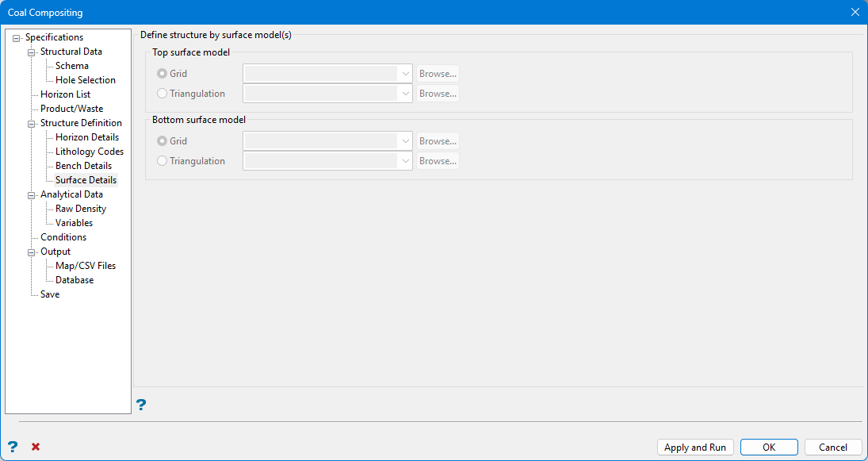Collapse the Output tree node
Viewport: 868px width, 461px height.
[33, 252]
